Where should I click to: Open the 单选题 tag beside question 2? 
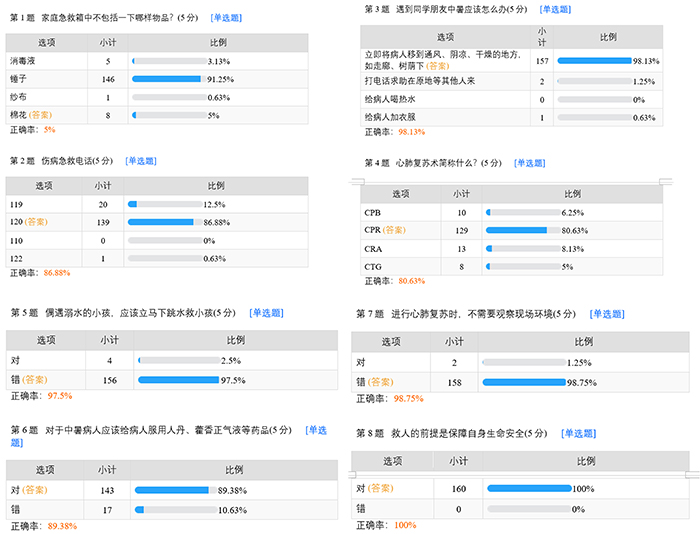[143, 160]
